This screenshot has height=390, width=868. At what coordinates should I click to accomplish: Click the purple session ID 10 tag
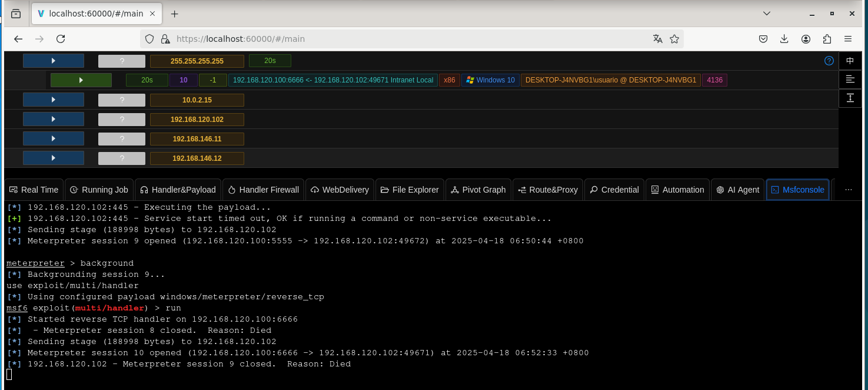coord(184,80)
